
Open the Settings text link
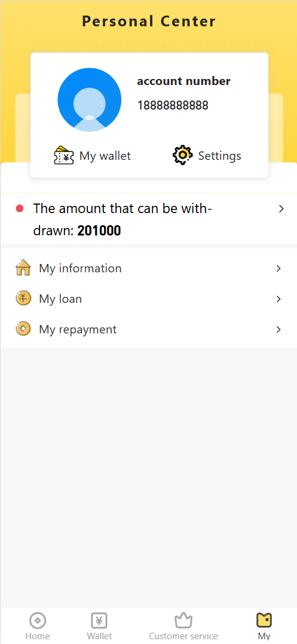tap(219, 156)
